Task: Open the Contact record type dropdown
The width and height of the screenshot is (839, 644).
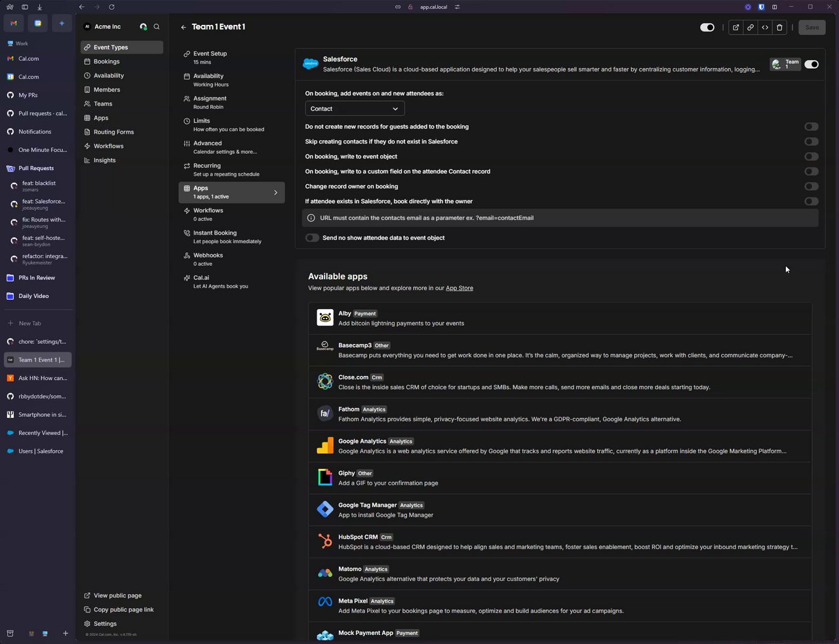Action: [x=355, y=109]
